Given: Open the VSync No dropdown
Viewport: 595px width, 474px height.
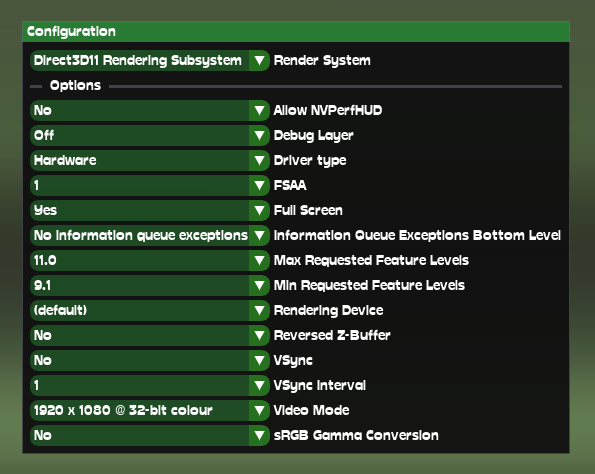Looking at the screenshot, I should 150,361.
